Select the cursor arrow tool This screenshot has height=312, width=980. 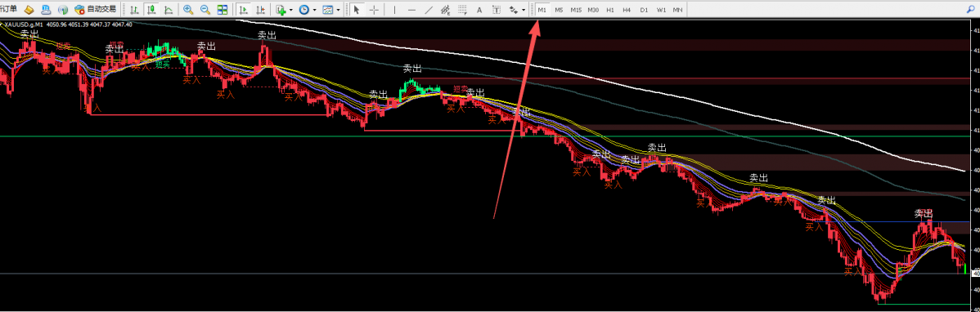point(357,9)
